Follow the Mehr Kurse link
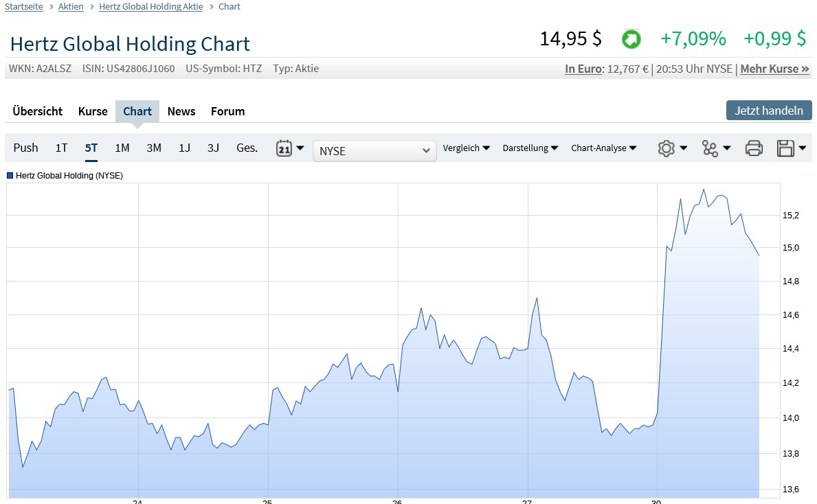 774,69
